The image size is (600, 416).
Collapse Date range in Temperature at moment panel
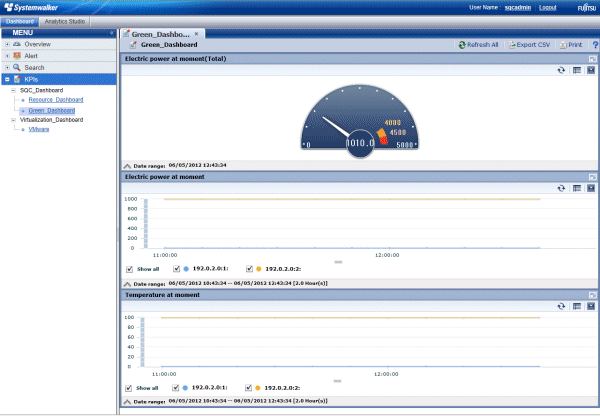click(127, 402)
